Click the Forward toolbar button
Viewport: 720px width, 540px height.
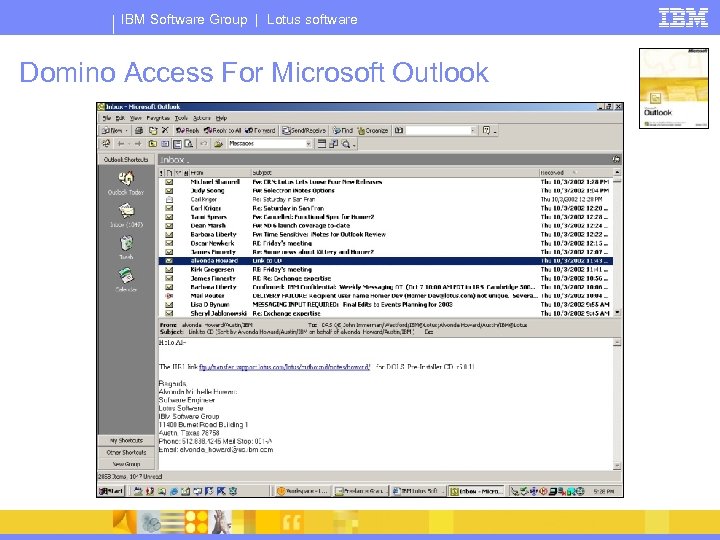(x=260, y=130)
